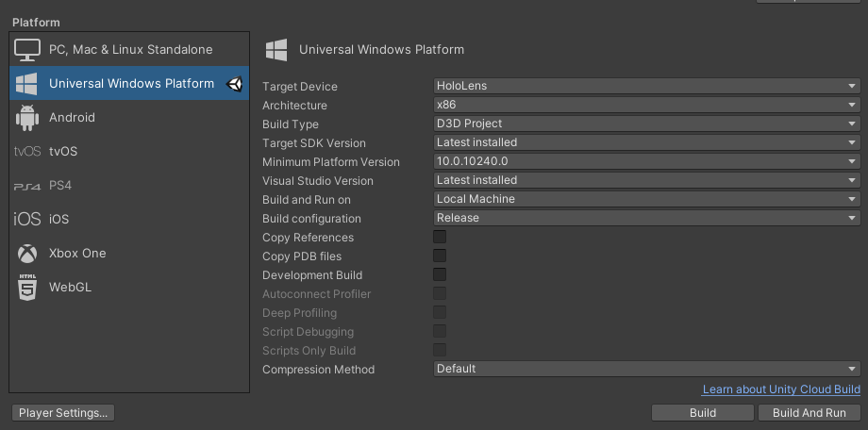Select the Xbox One logo icon
Screen dimensions: 868x430
tap(27, 254)
